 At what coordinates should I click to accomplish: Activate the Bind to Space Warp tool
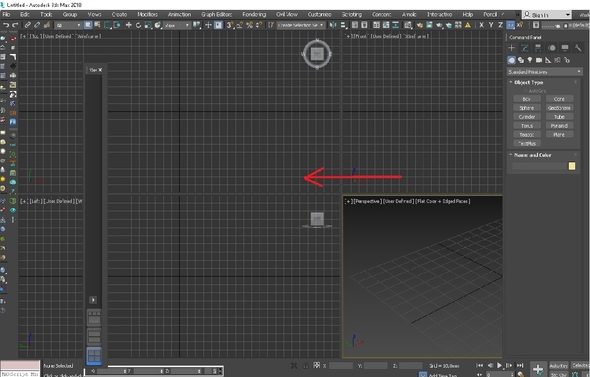47,25
